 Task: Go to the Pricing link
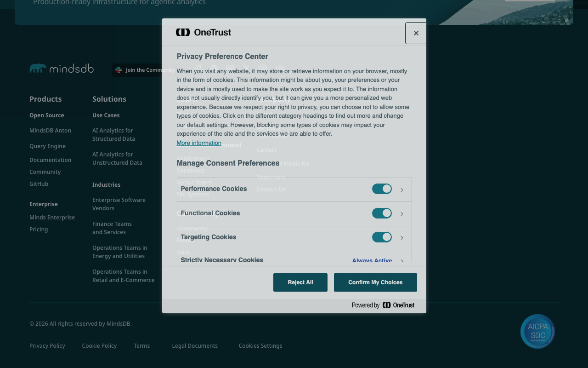tap(39, 230)
